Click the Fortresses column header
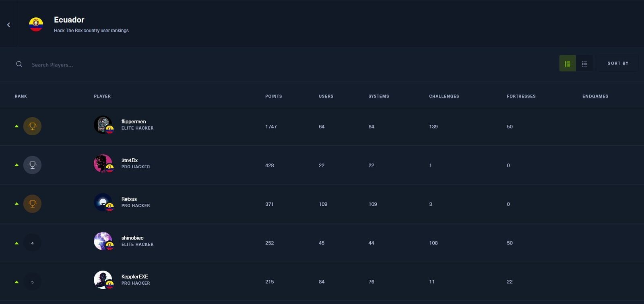This screenshot has height=304, width=644. tap(521, 96)
